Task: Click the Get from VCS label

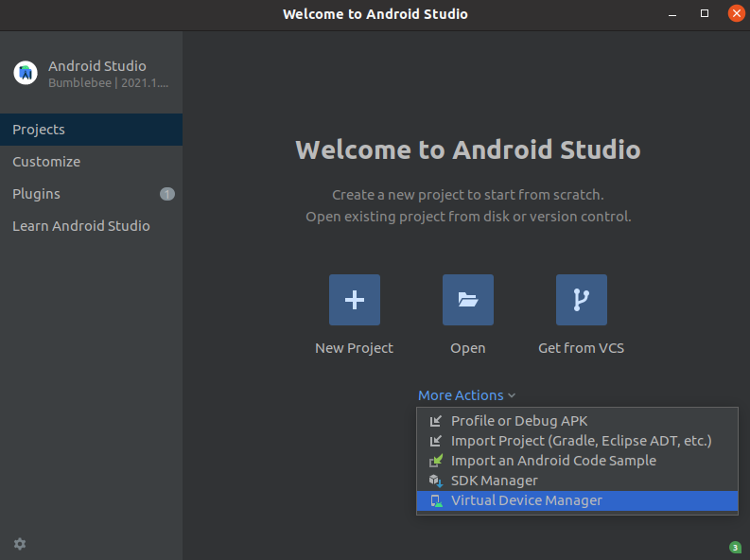Action: [x=581, y=348]
